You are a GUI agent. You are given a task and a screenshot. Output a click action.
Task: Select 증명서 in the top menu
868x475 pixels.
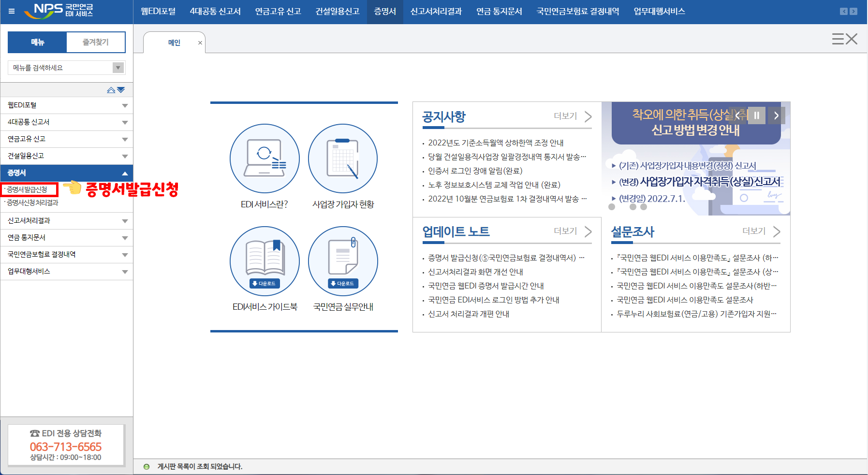(x=385, y=11)
